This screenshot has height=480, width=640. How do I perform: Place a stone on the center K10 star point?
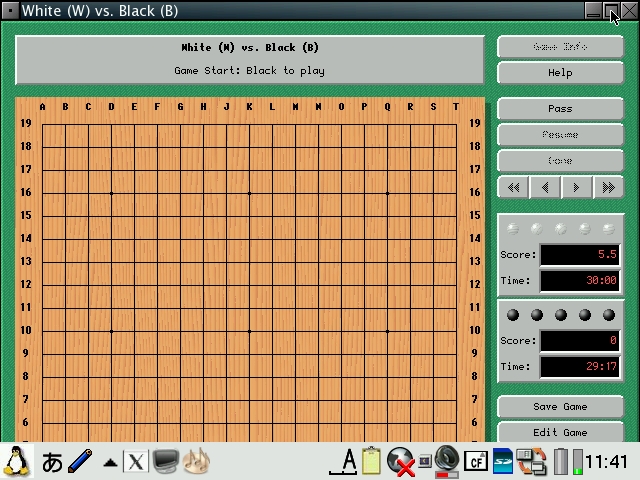(x=249, y=331)
